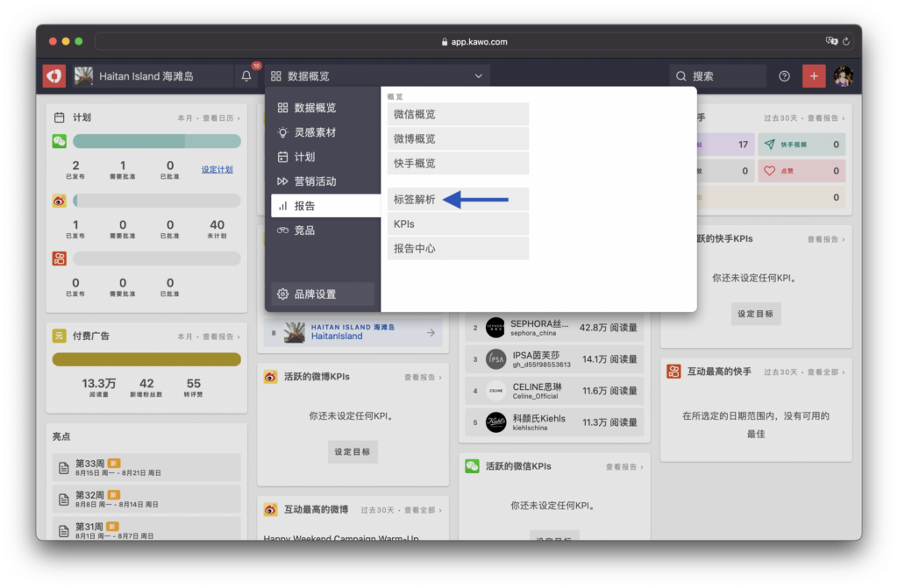Click the KAWO red logo icon
Screen dimensions: 898x588
(54, 76)
